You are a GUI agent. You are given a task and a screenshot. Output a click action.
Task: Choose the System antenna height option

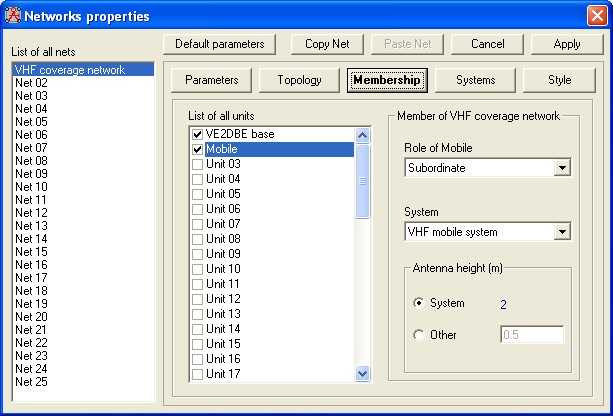418,303
